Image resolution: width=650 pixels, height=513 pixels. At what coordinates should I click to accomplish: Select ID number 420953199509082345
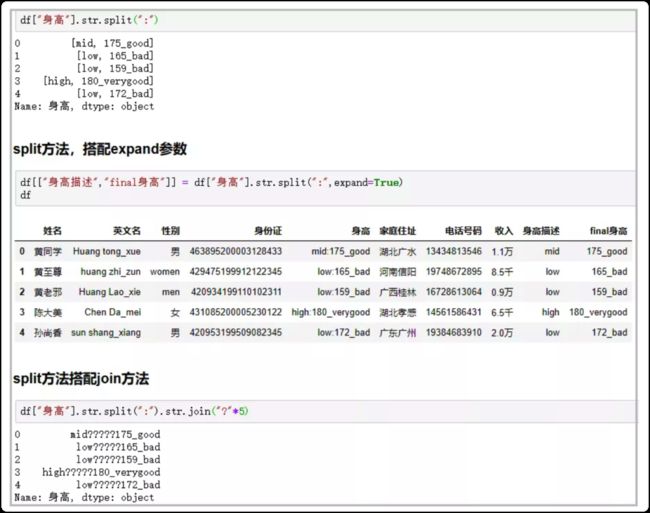tap(235, 333)
